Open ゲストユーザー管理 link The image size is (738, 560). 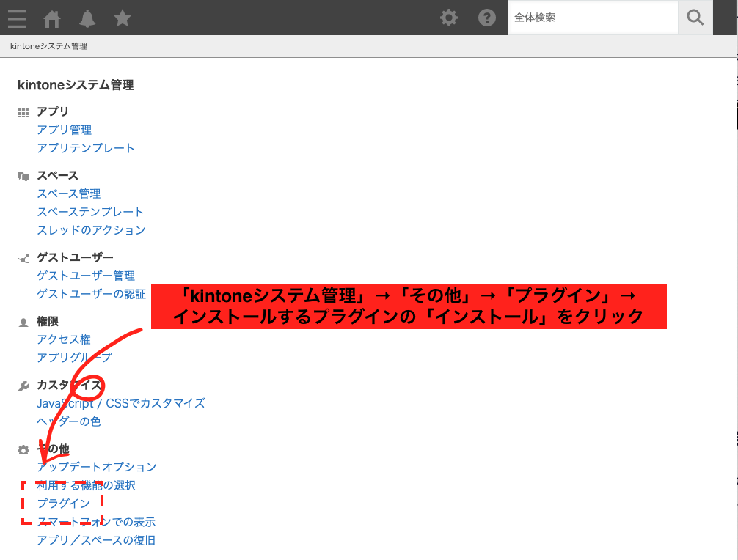pyautogui.click(x=86, y=276)
